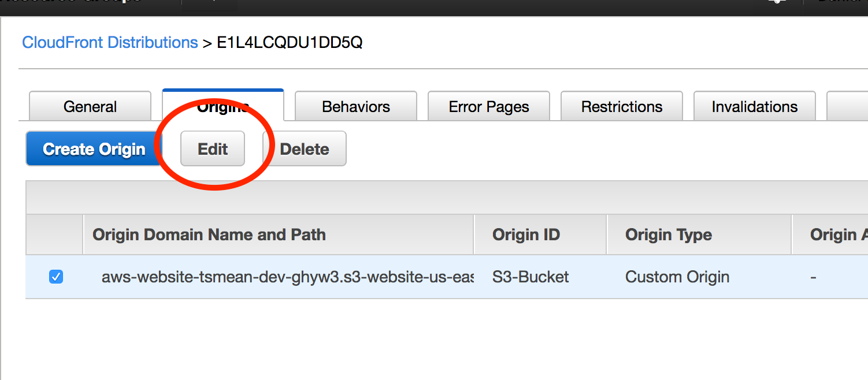Open the Behaviors tab
The image size is (868, 380).
pos(356,107)
